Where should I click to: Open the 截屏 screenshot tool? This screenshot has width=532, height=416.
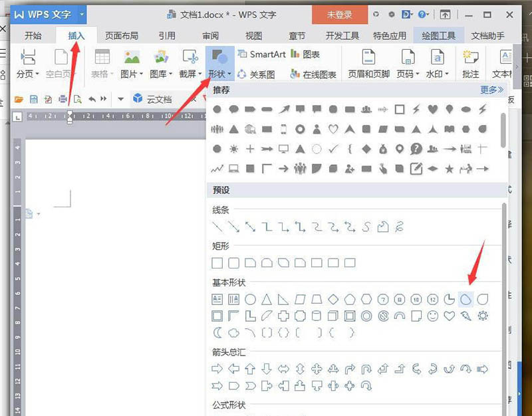pos(190,63)
